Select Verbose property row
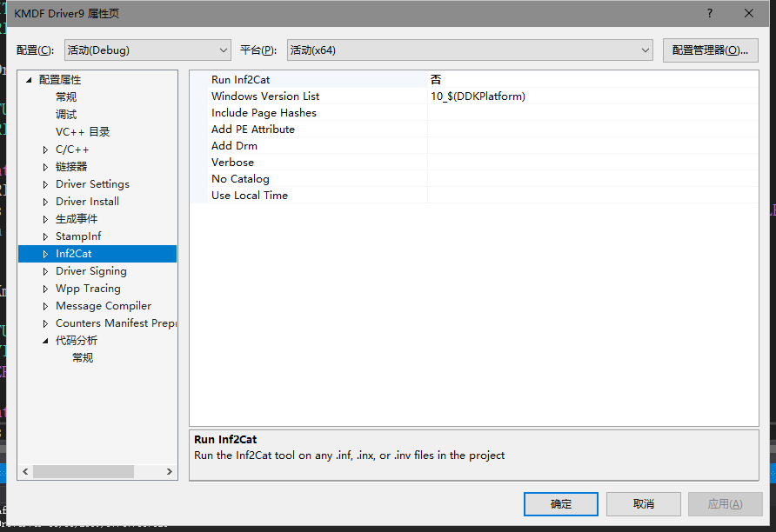The width and height of the screenshot is (776, 532). [473, 163]
